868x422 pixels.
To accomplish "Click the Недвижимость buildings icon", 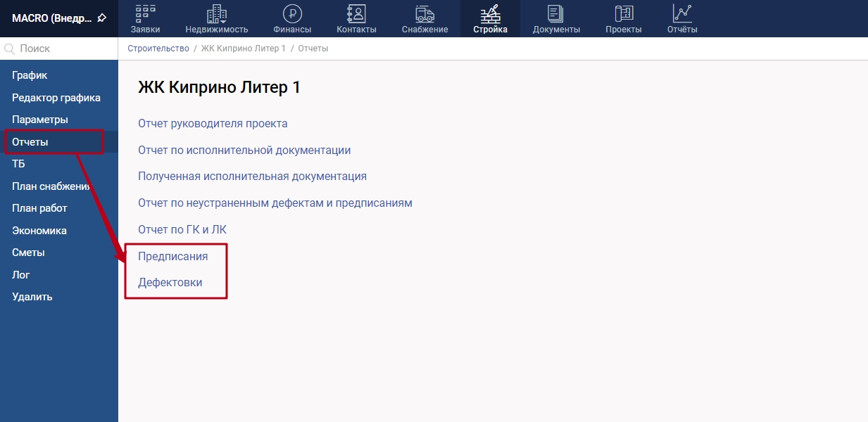I will click(x=216, y=13).
